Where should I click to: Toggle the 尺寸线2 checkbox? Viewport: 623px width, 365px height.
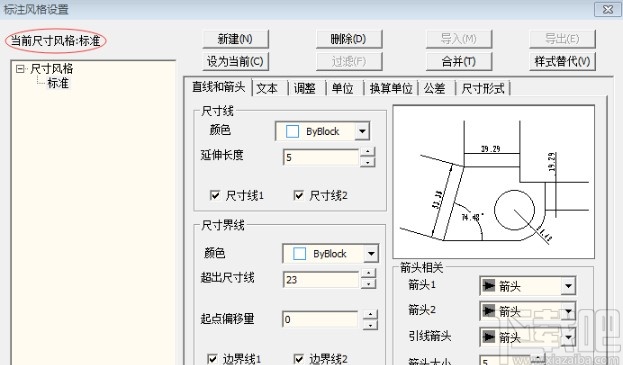[298, 195]
